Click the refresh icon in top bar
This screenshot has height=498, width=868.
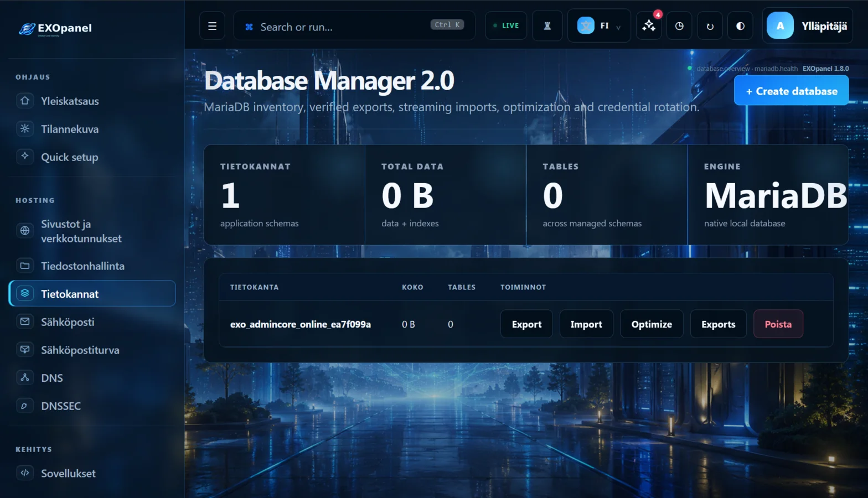[710, 26]
